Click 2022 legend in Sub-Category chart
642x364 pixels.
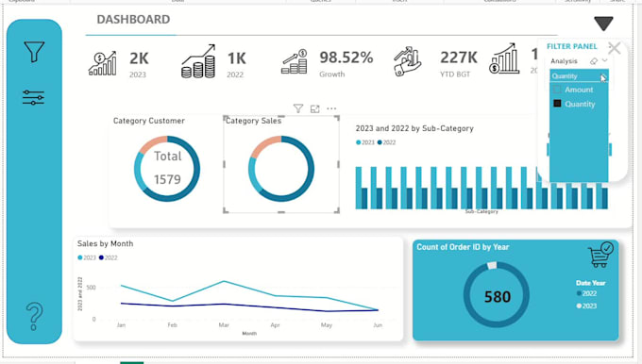click(x=386, y=142)
